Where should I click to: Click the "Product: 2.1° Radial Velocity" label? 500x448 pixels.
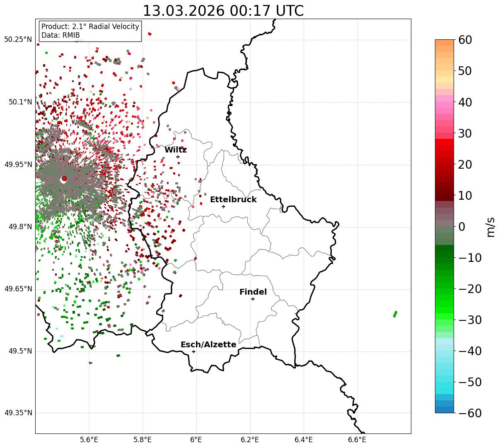click(x=90, y=27)
